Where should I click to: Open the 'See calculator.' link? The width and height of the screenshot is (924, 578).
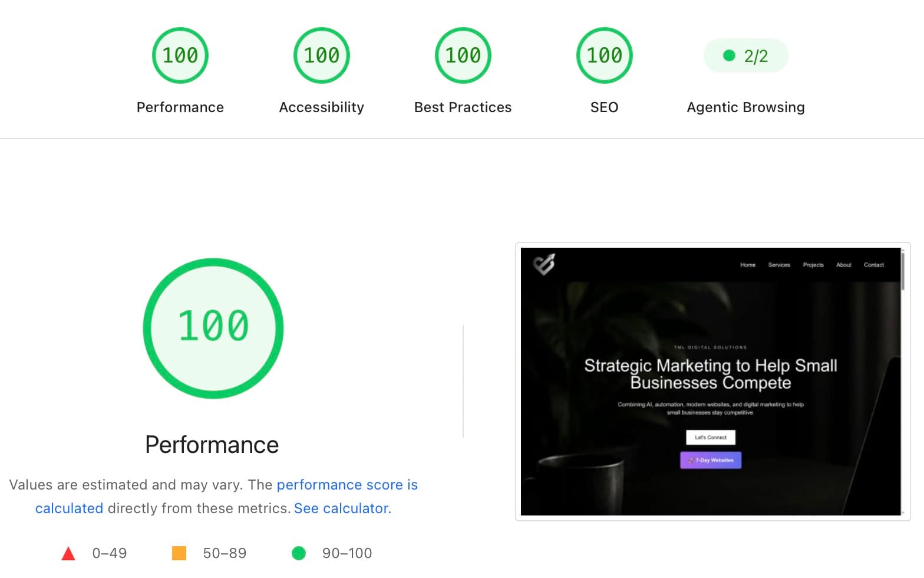(x=342, y=508)
